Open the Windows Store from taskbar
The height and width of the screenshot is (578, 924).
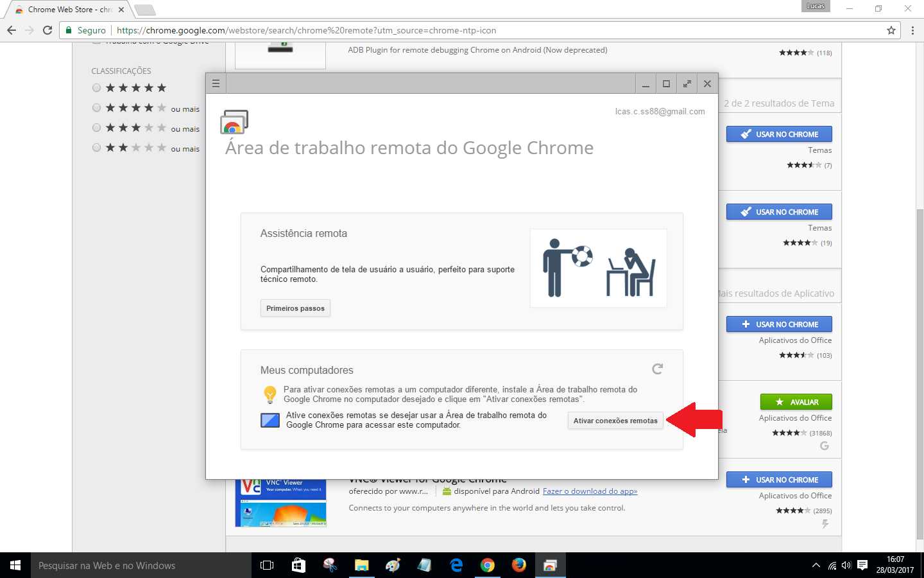tap(298, 565)
